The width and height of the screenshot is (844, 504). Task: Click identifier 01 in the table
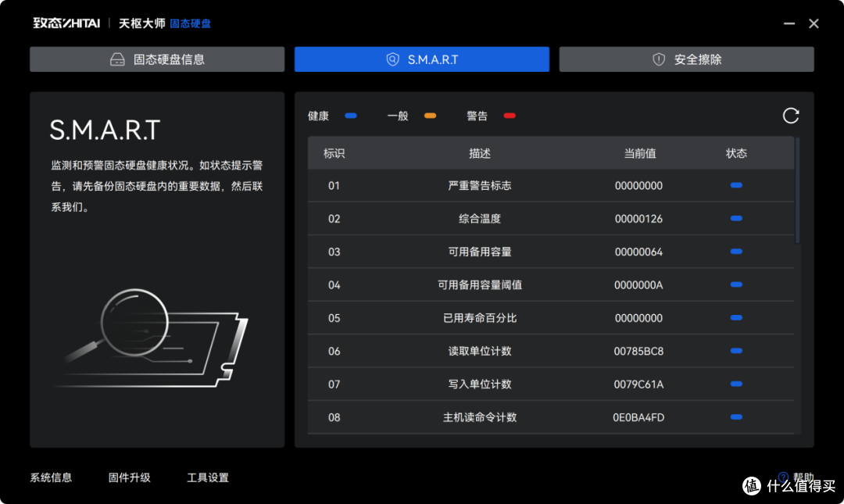334,186
